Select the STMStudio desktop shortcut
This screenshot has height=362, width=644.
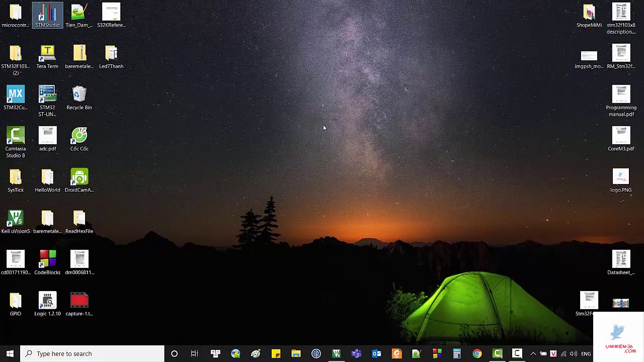tap(47, 16)
